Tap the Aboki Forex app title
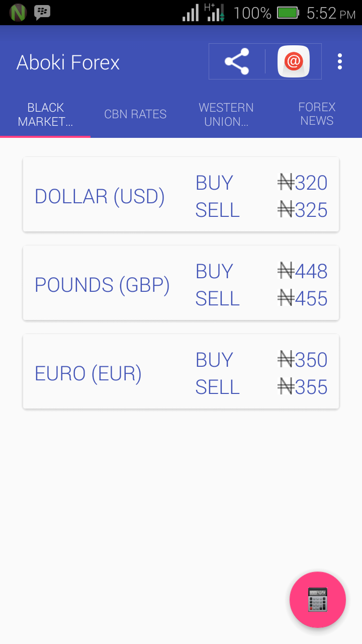 click(68, 62)
